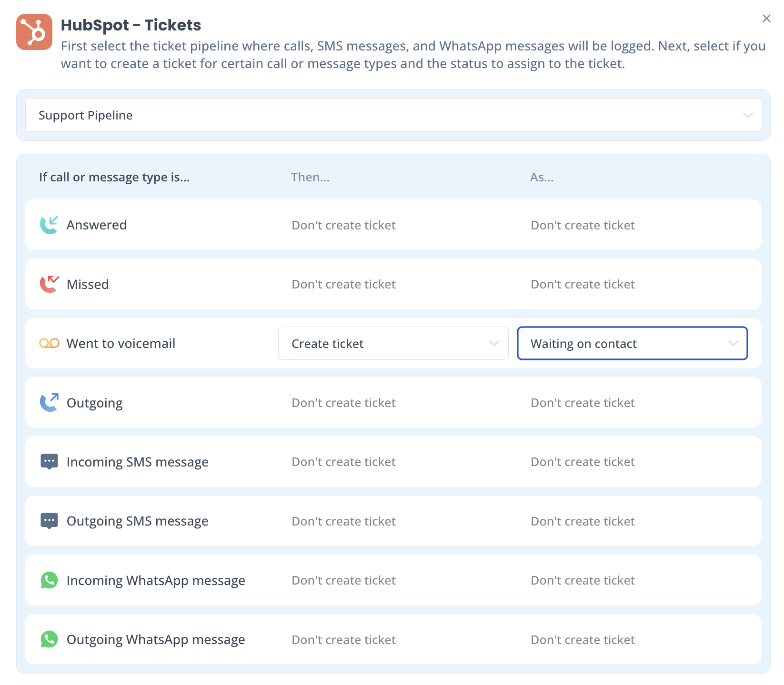
Task: Click the Incoming WhatsApp message label
Action: coord(156,581)
